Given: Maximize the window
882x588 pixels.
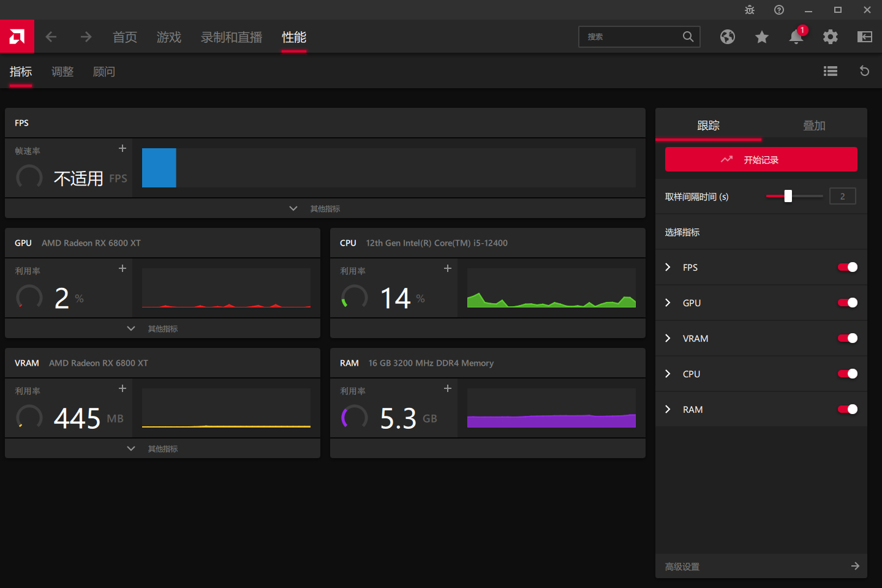Looking at the screenshot, I should pos(838,10).
